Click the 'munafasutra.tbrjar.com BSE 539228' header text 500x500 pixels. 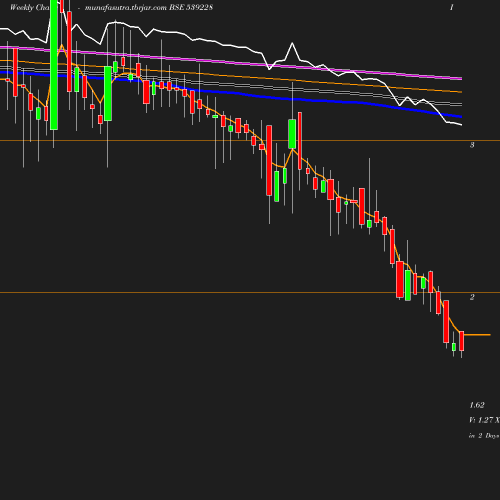tap(149, 7)
